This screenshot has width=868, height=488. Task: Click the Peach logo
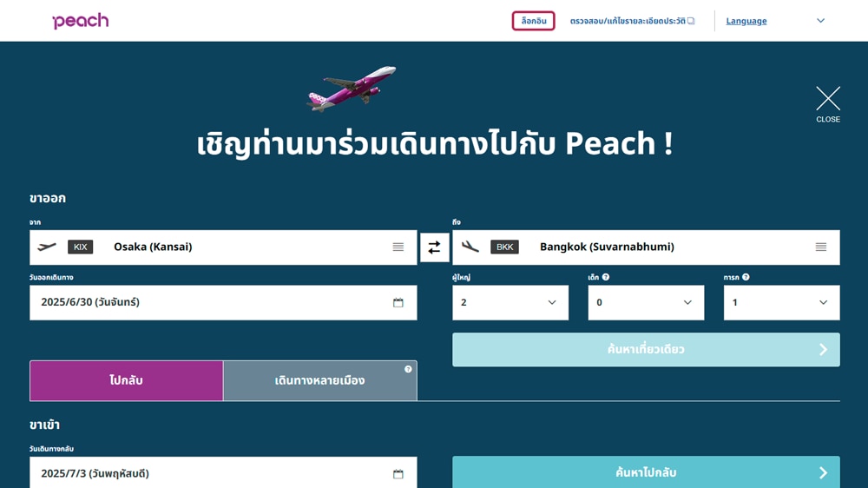pos(80,21)
